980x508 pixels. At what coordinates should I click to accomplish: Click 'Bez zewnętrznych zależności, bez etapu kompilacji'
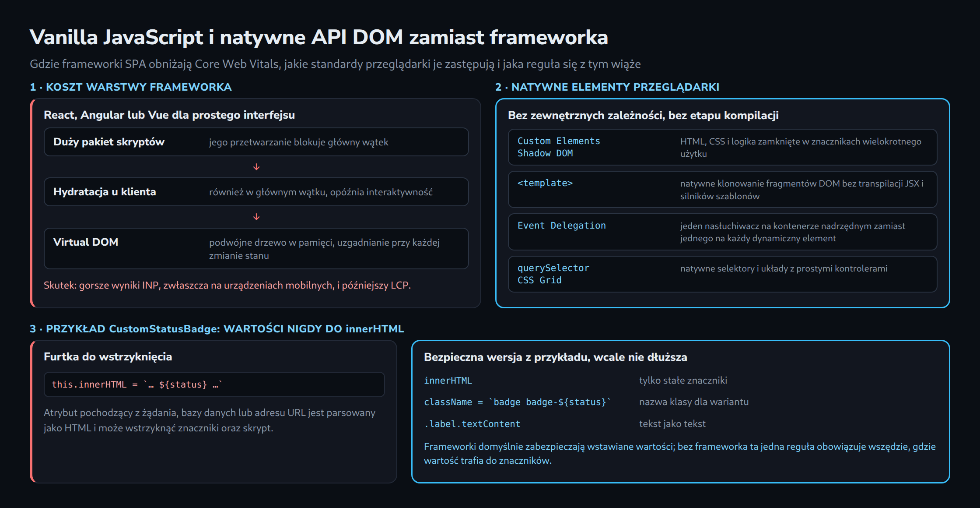point(643,115)
